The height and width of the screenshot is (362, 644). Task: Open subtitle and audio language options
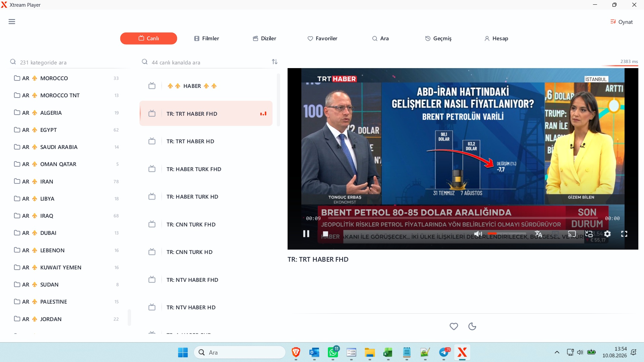click(x=538, y=234)
